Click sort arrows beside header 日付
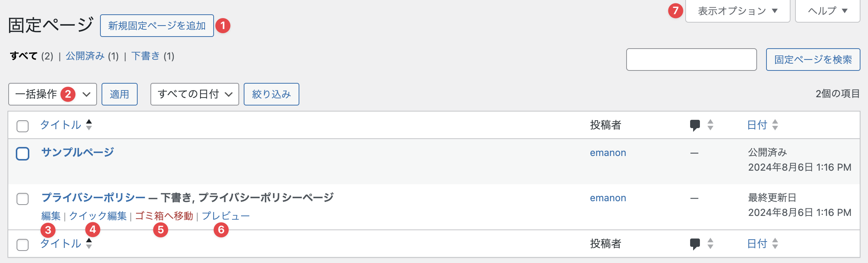 (775, 125)
